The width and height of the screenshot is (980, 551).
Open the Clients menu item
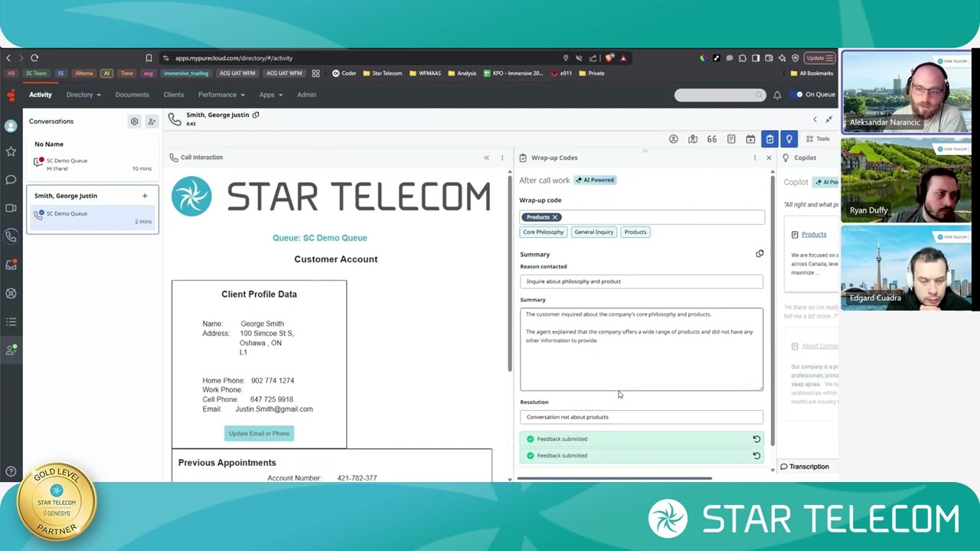coord(174,95)
